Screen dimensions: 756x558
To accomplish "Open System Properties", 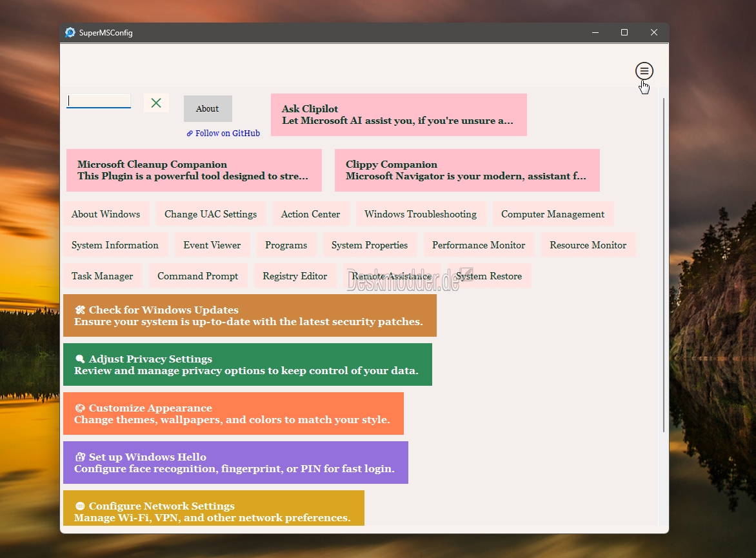I will pyautogui.click(x=370, y=245).
